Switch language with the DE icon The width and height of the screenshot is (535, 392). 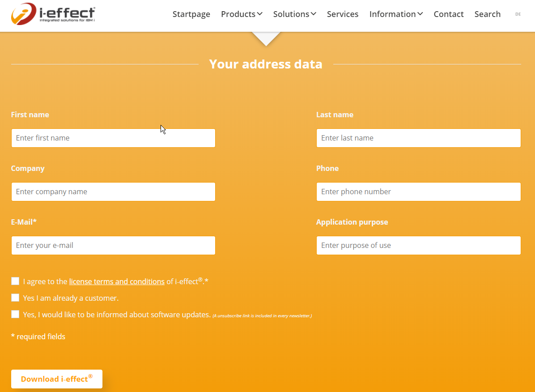[518, 14]
